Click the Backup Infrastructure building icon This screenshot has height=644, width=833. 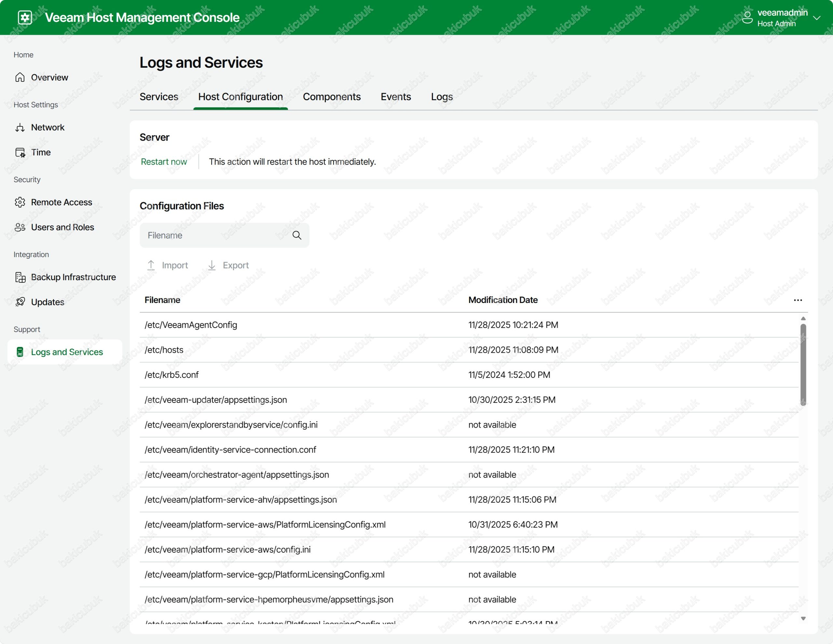click(20, 277)
